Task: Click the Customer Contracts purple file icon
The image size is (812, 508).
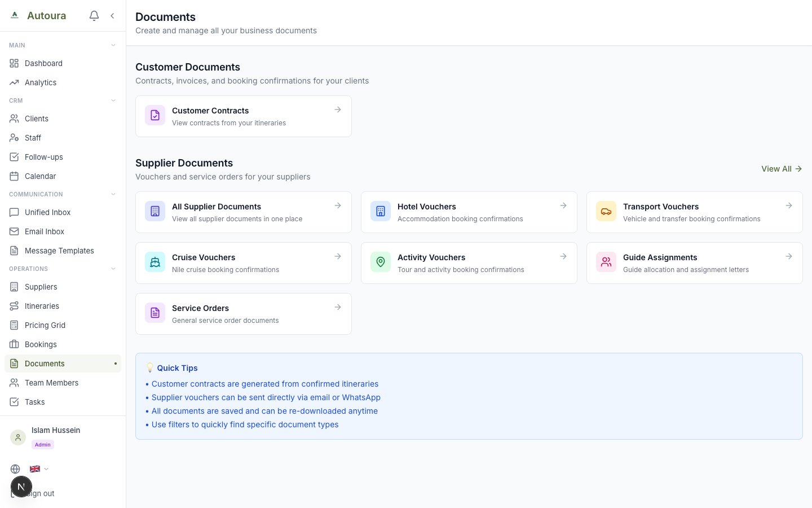Action: tap(155, 115)
